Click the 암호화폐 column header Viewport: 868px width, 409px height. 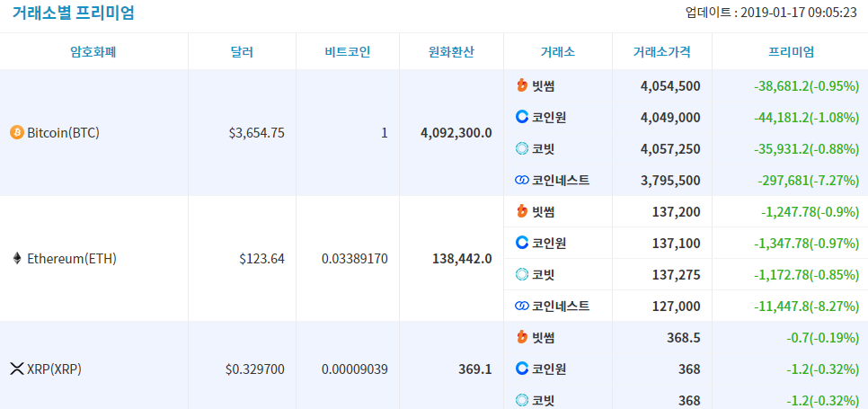93,52
